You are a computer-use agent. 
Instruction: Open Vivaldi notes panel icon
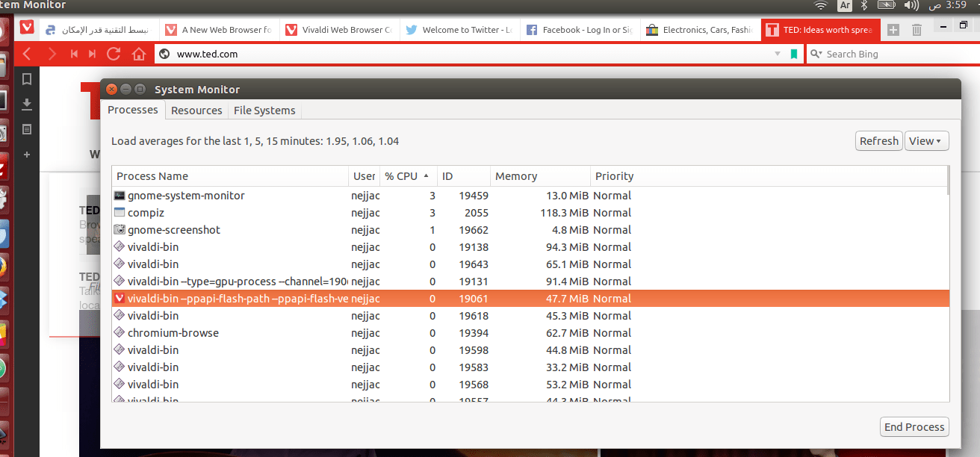pos(27,129)
